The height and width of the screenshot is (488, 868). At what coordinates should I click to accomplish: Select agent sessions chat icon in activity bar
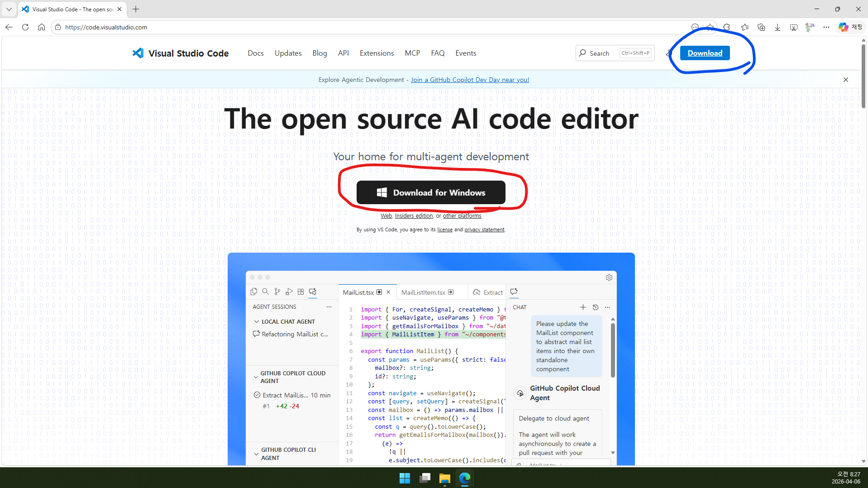tap(313, 292)
